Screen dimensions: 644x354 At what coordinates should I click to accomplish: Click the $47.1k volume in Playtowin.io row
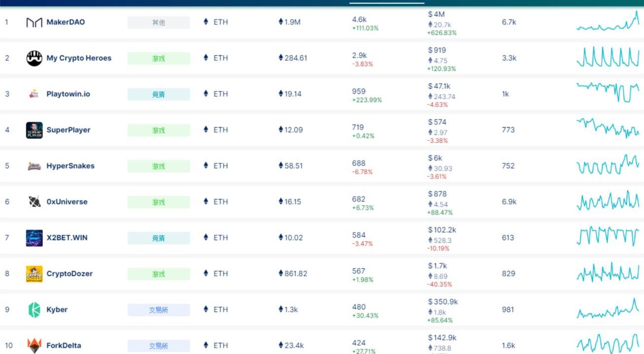[x=439, y=86]
